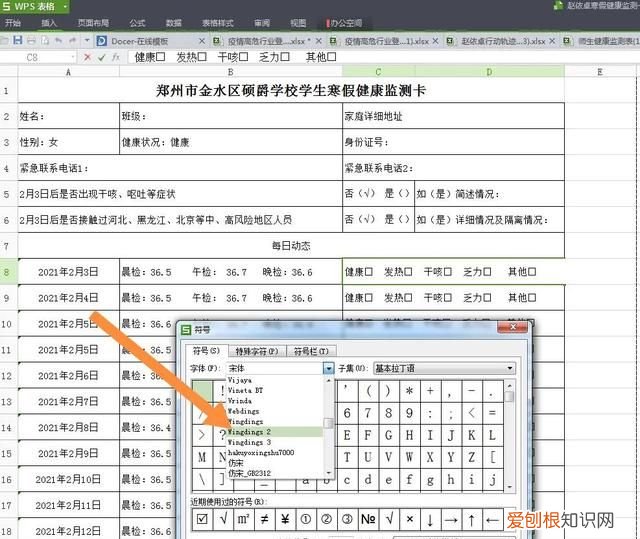Switch to Docer-在线模板 document tab
Screen dimensions: 640x539
(x=140, y=41)
